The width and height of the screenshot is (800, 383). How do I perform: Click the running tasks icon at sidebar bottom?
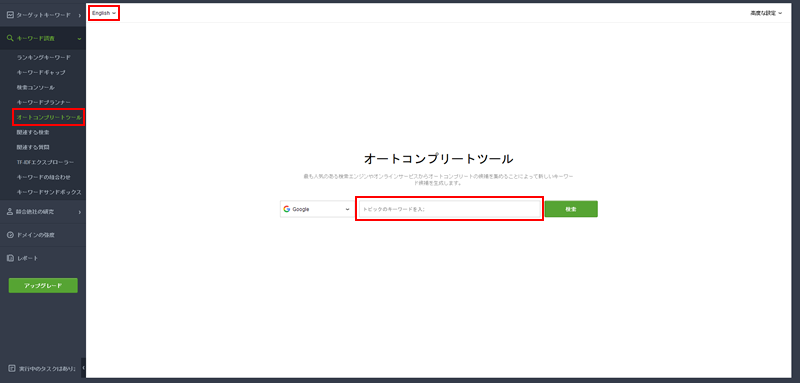(x=12, y=368)
